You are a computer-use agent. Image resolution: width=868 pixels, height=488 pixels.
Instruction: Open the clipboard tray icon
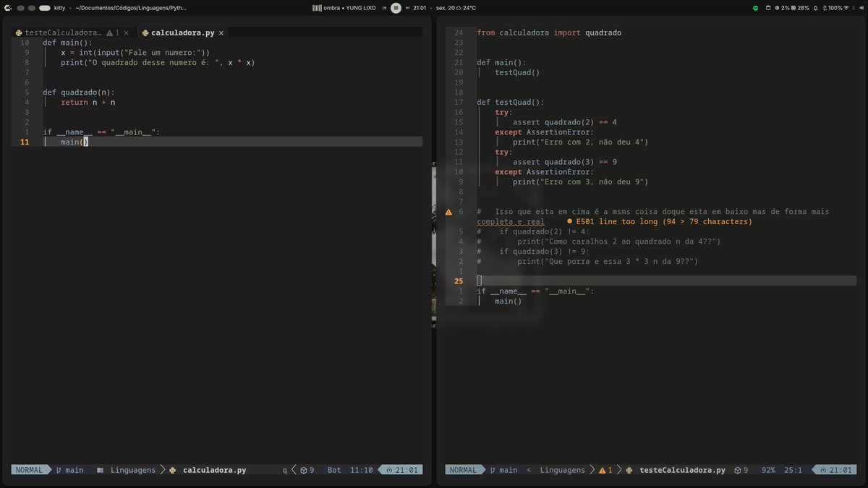768,7
